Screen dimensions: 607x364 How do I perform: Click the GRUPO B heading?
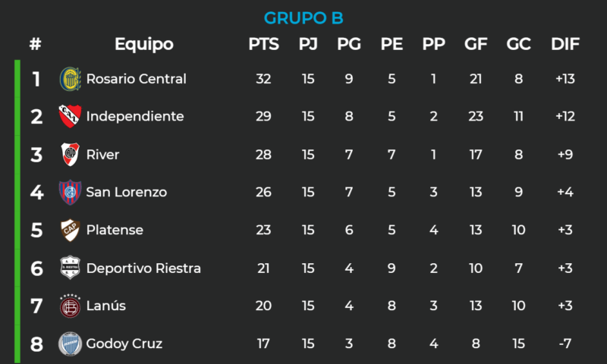pyautogui.click(x=303, y=17)
